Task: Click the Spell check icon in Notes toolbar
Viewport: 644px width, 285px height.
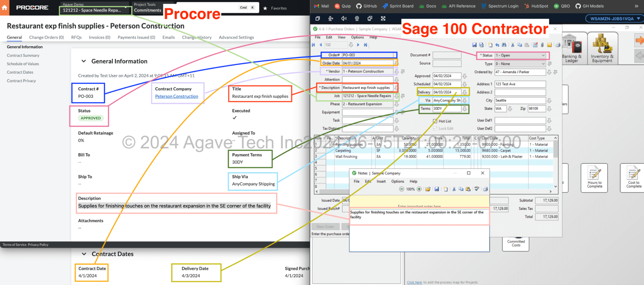Action: [477, 189]
